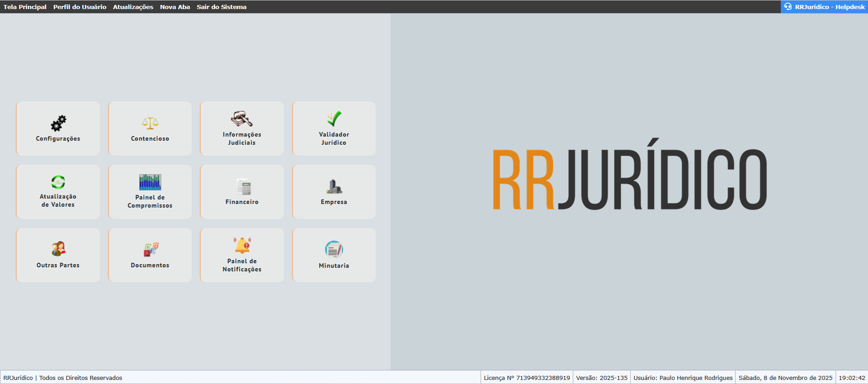Screen dimensions: 868x384
Task: Open Perfil do Usuário menu
Action: (80, 7)
